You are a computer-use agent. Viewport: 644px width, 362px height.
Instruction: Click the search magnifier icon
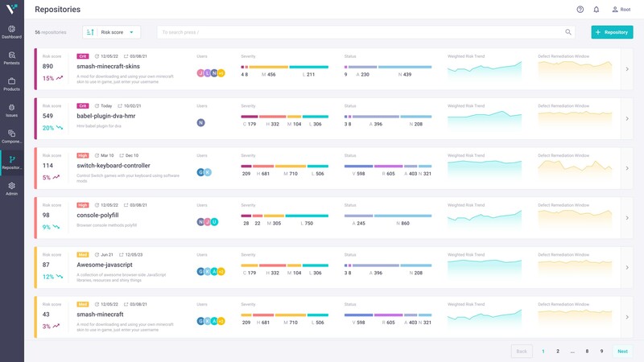tap(568, 32)
